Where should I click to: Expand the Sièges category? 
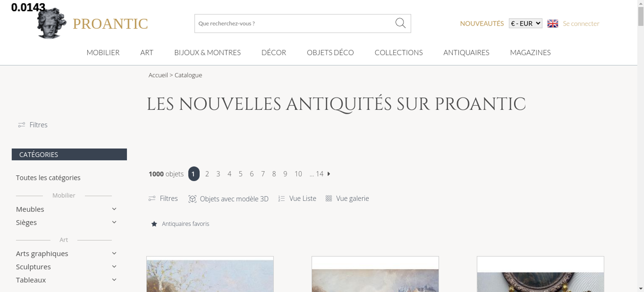tap(114, 222)
